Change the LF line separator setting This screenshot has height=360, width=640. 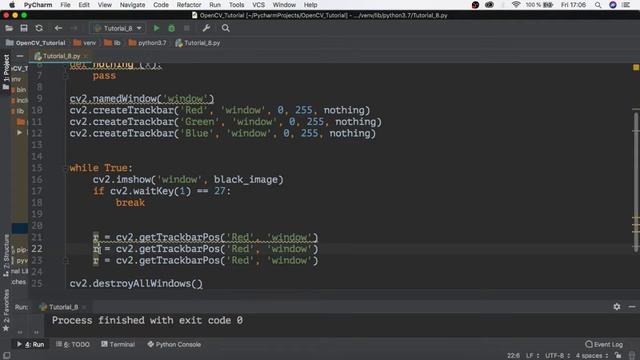pyautogui.click(x=532, y=356)
